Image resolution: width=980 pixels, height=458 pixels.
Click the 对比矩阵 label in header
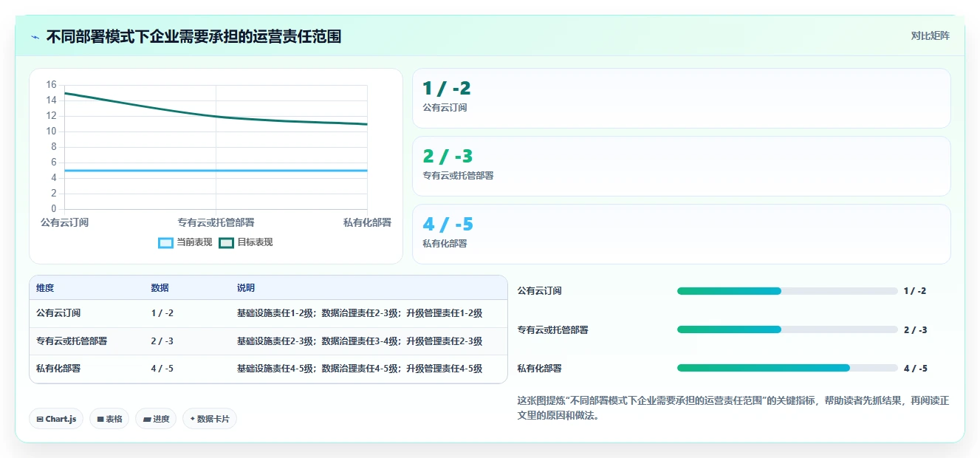(x=930, y=35)
